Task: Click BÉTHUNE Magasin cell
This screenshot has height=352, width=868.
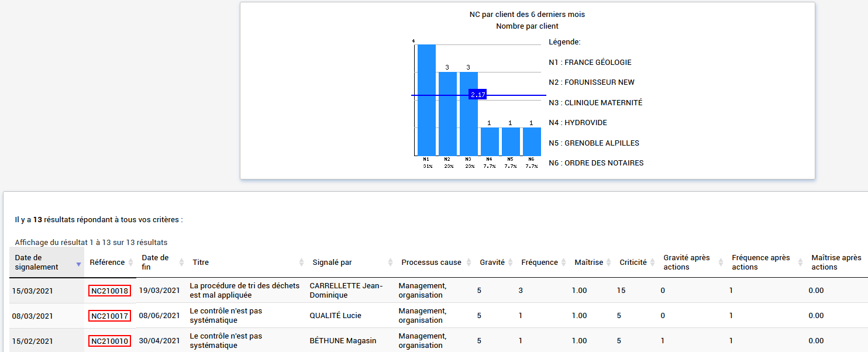Action: (343, 341)
